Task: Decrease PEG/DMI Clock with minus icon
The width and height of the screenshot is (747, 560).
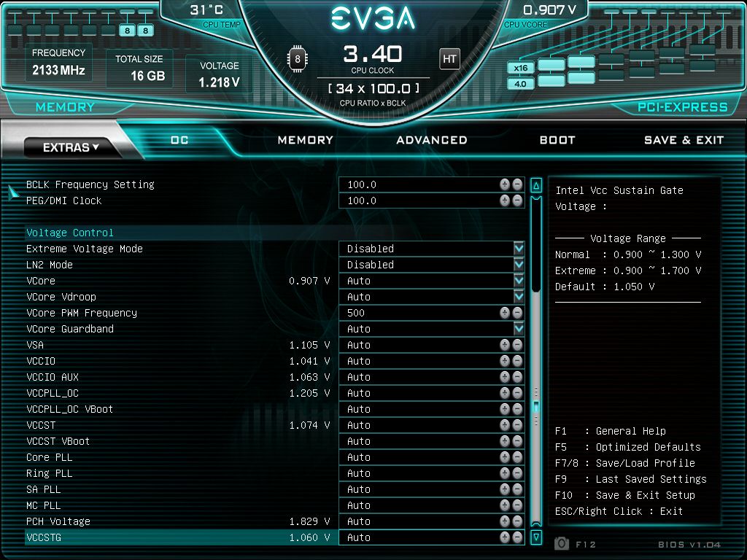Action: click(517, 201)
